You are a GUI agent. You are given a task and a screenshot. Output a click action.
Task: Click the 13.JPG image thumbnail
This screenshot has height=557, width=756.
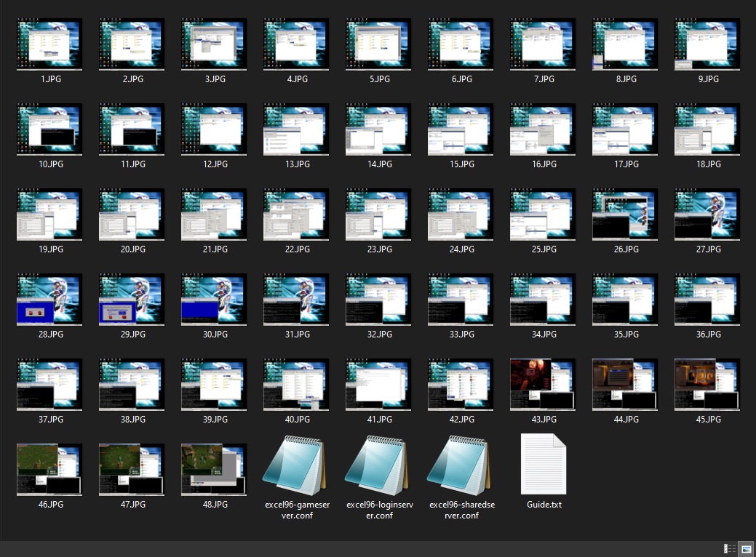coord(296,129)
